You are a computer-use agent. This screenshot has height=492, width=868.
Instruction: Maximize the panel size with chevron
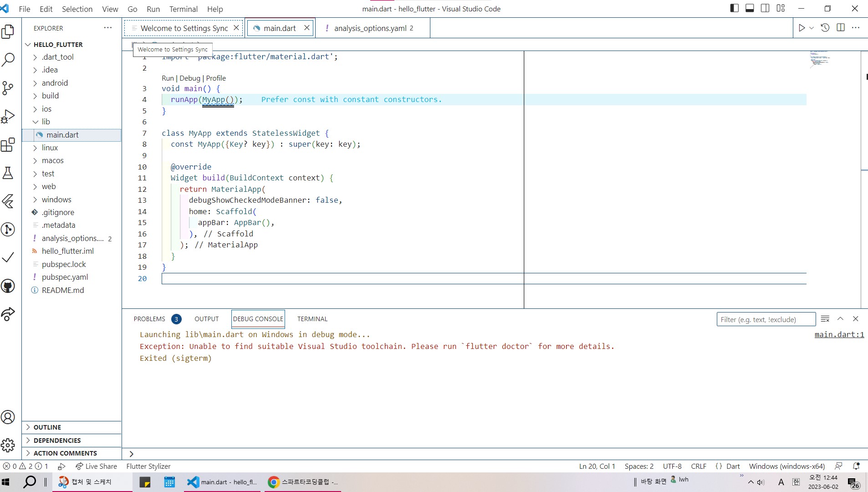841,319
